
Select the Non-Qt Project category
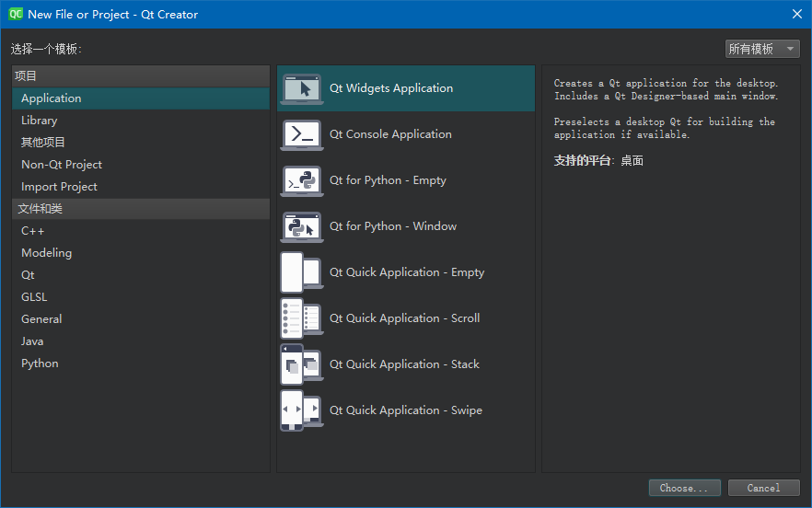140,165
